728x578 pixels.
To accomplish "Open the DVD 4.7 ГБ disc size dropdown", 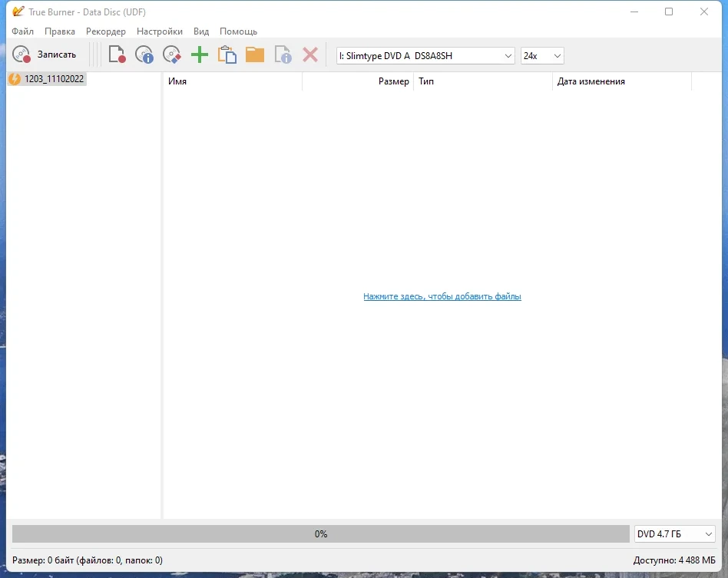I will [x=674, y=534].
